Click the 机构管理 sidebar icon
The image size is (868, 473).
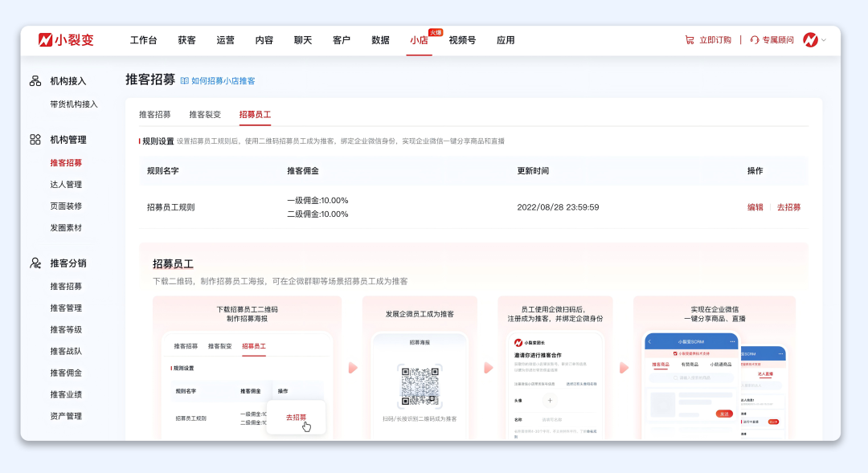tap(35, 139)
